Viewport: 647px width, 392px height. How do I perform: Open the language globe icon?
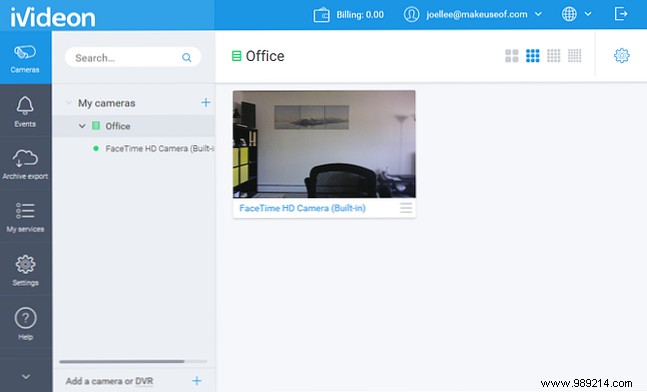(x=569, y=14)
